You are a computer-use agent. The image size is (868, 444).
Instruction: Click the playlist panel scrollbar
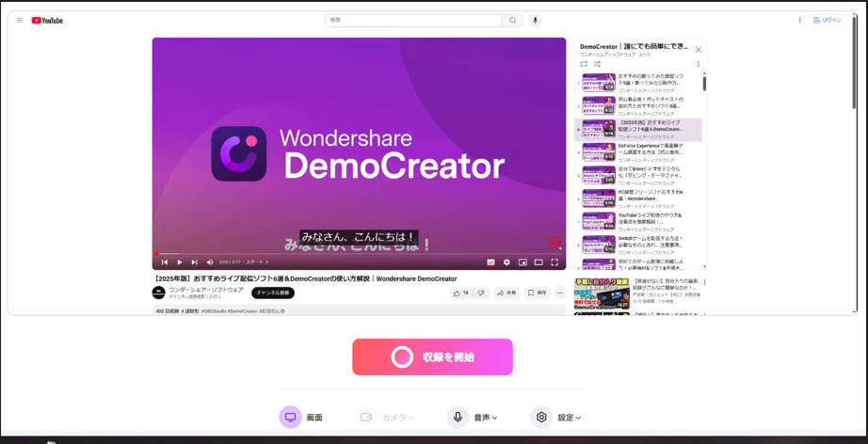tap(704, 84)
